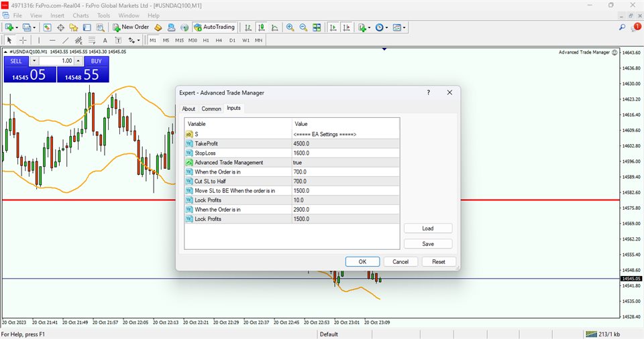The height and width of the screenshot is (339, 644).
Task: Toggle the Terminal panel icon
Action: click(87, 27)
